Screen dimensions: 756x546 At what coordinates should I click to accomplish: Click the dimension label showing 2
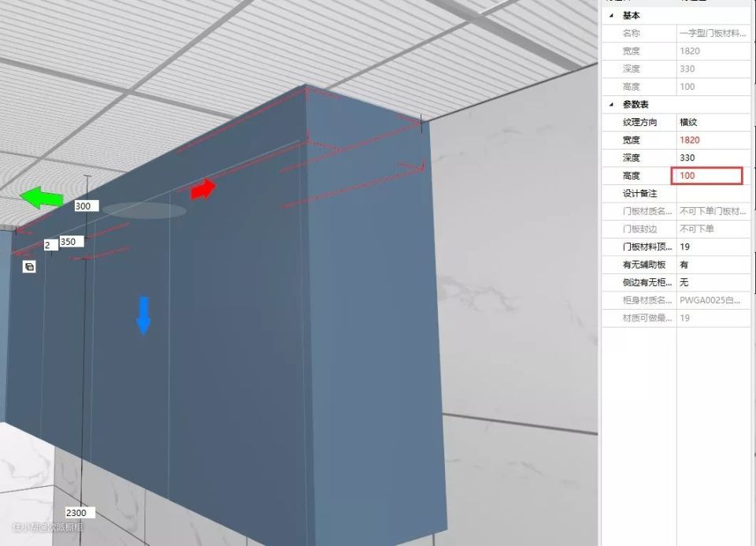48,245
